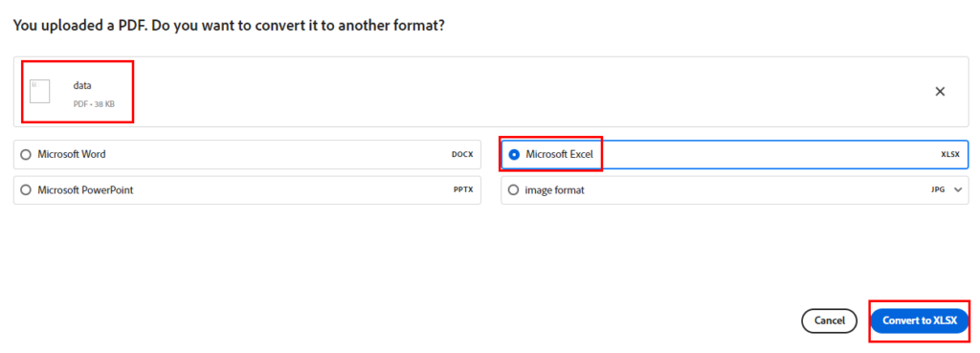Click the DOCX extension label
This screenshot has width=980, height=353.
pos(462,154)
